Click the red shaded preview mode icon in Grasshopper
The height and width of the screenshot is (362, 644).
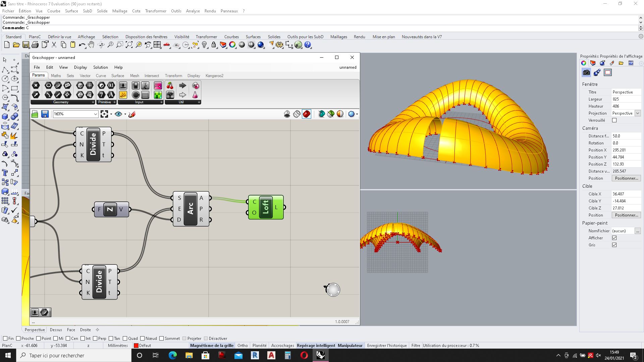coord(307,114)
